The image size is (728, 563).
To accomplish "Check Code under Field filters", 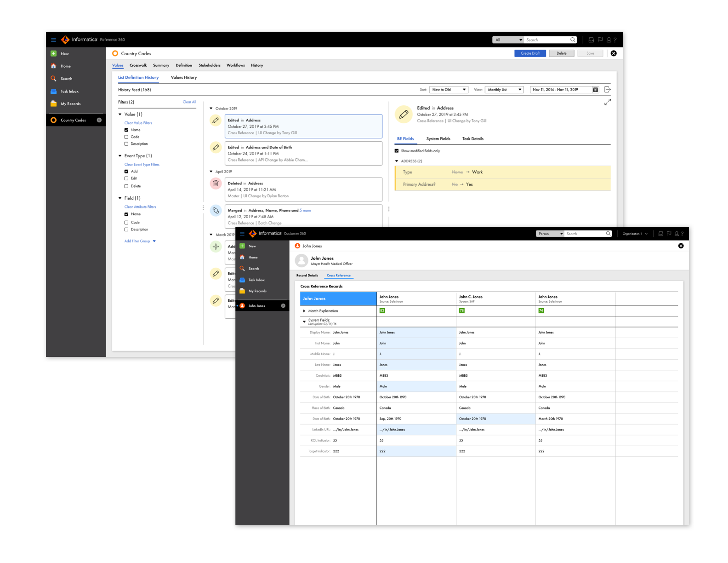I will [x=126, y=223].
